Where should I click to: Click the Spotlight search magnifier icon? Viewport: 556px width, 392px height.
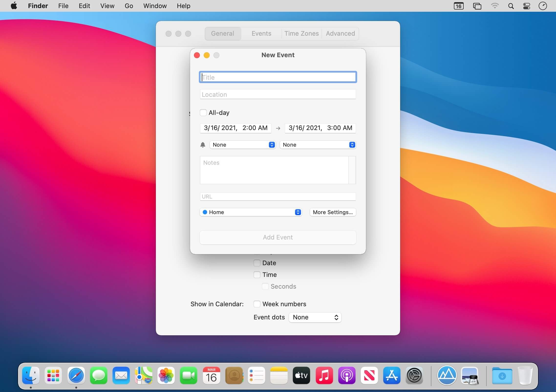pyautogui.click(x=511, y=6)
